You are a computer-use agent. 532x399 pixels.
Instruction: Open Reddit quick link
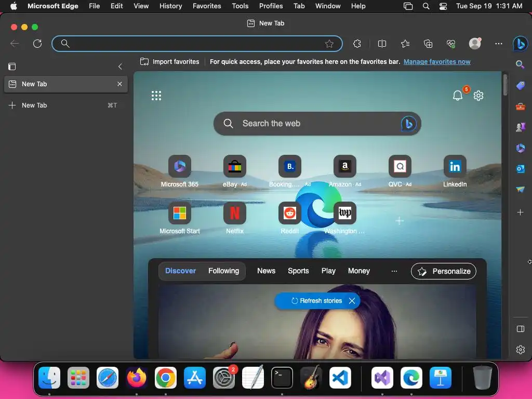[290, 219]
